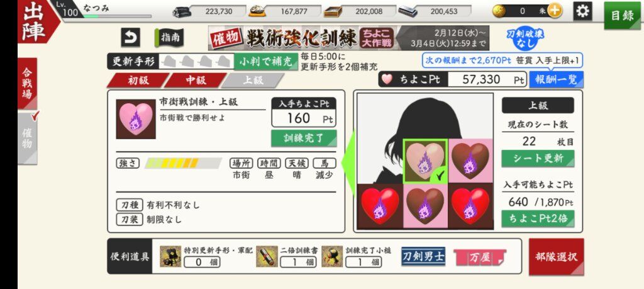
Task: Select the bottom-left red heart chocolate tile
Action: coord(380,206)
